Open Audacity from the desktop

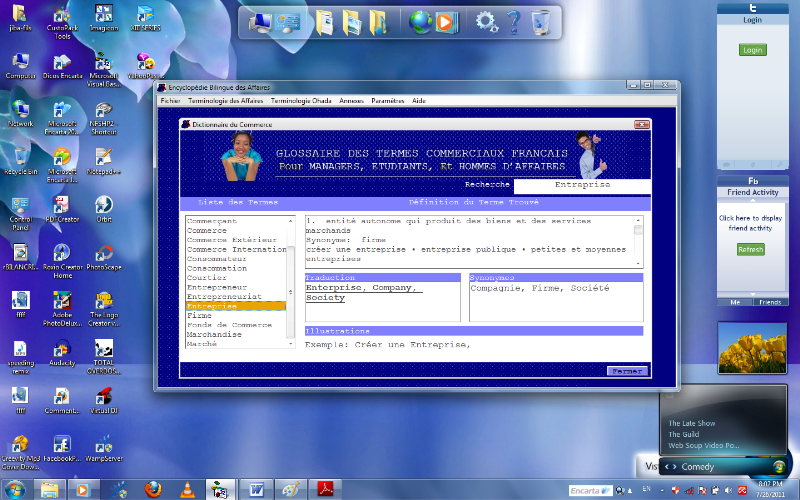pyautogui.click(x=61, y=355)
